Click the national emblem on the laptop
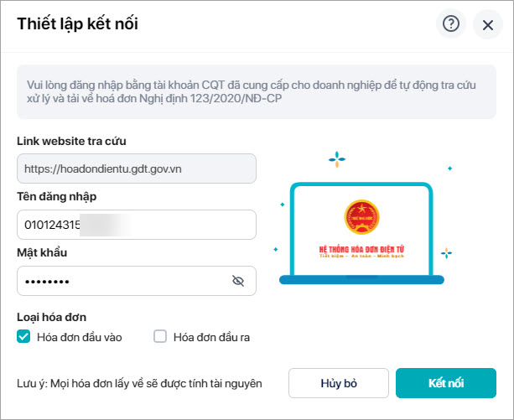 coord(361,217)
